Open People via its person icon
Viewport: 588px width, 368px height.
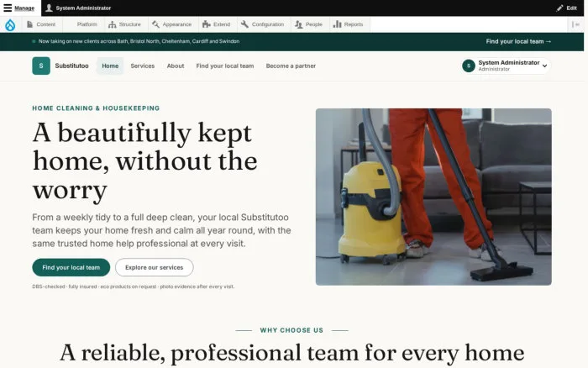pyautogui.click(x=298, y=24)
